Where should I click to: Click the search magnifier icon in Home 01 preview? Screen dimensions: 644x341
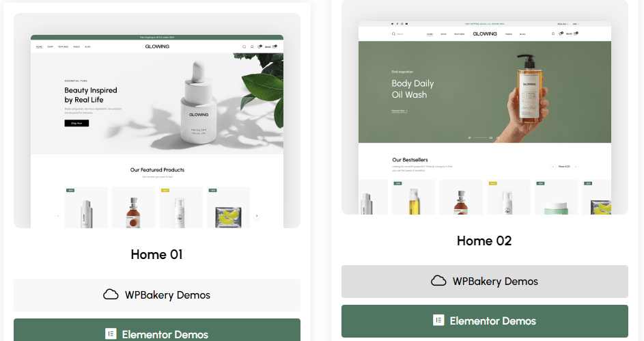click(244, 47)
